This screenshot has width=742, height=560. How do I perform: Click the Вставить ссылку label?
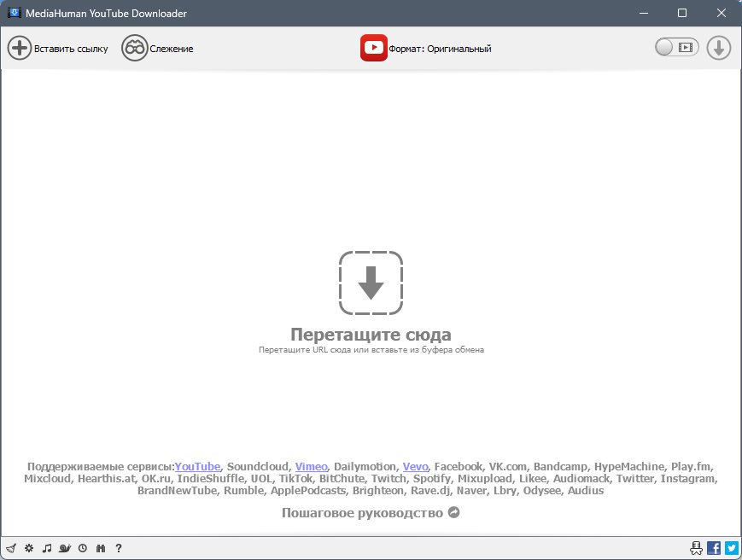pyautogui.click(x=71, y=49)
